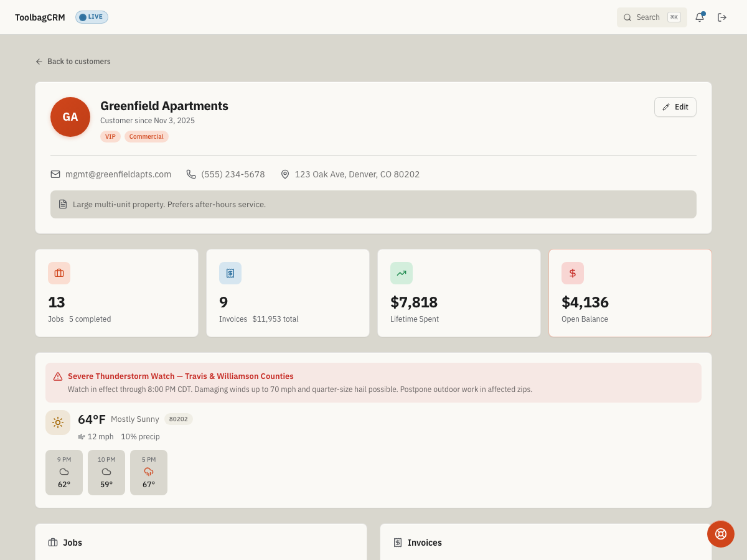This screenshot has height=560, width=747.
Task: Select the 9 PM forecast tile
Action: tap(64, 472)
